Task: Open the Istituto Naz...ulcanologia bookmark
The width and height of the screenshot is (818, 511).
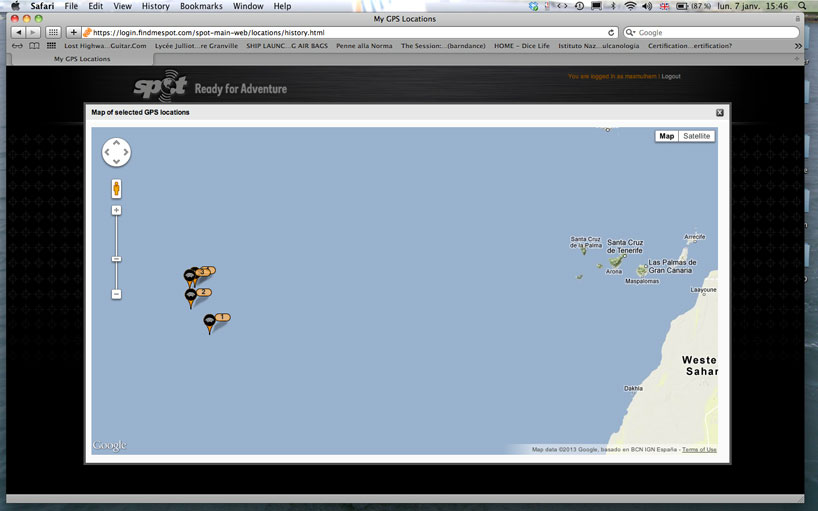Action: (598, 46)
